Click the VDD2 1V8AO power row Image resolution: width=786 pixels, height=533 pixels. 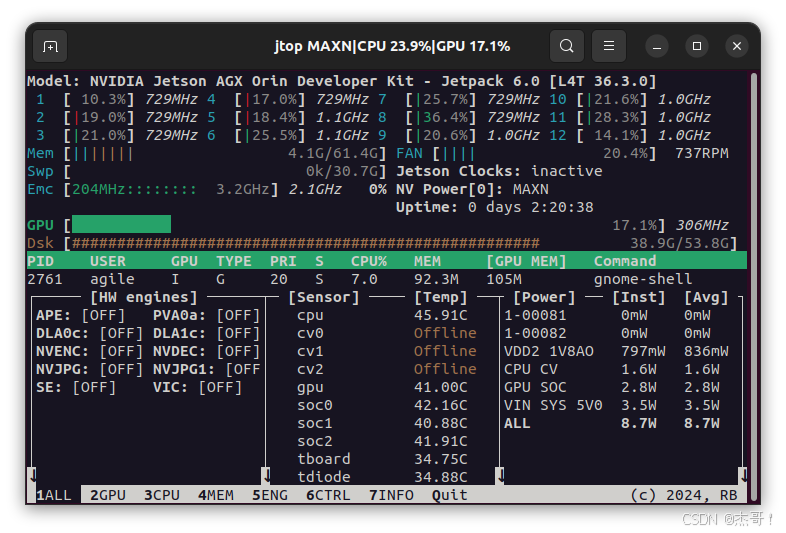tap(616, 351)
